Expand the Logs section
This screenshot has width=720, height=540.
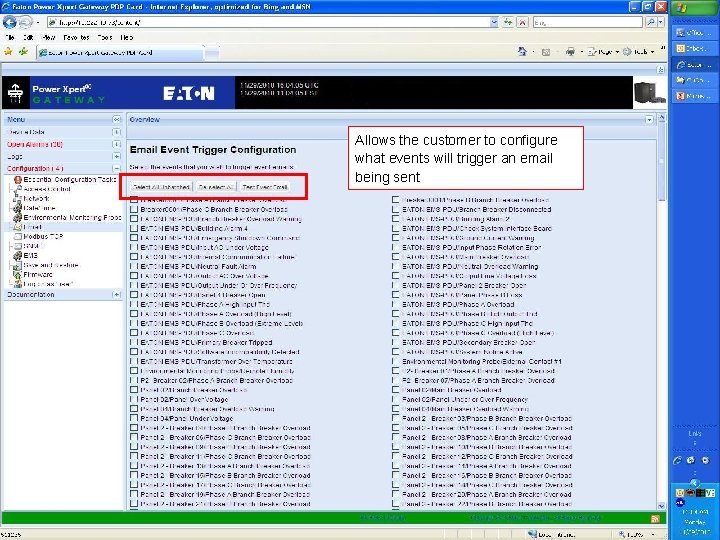117,157
